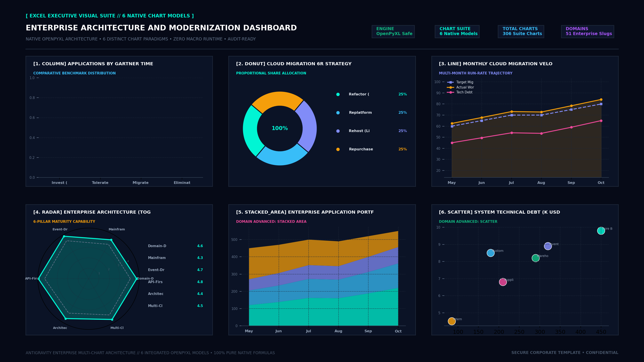Click the pink Suppli scatter bubble

point(503,282)
